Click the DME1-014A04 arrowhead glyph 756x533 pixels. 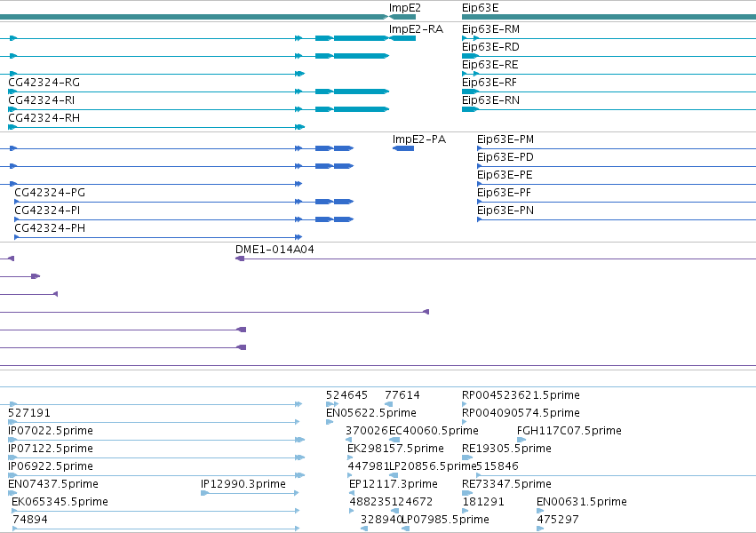coord(240,259)
